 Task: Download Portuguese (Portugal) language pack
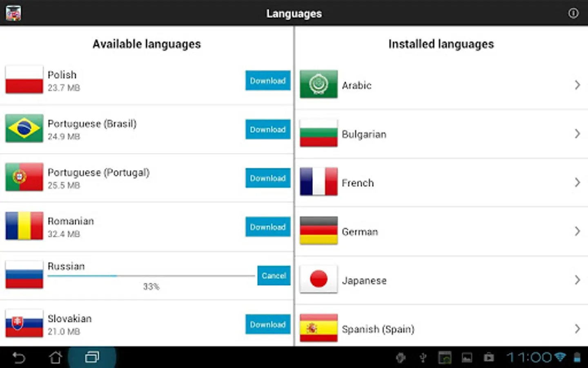click(268, 178)
